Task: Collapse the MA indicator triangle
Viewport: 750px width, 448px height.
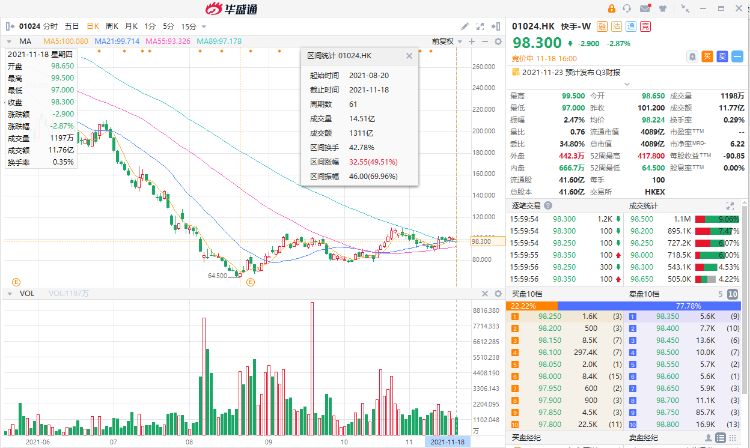Action: (x=10, y=42)
